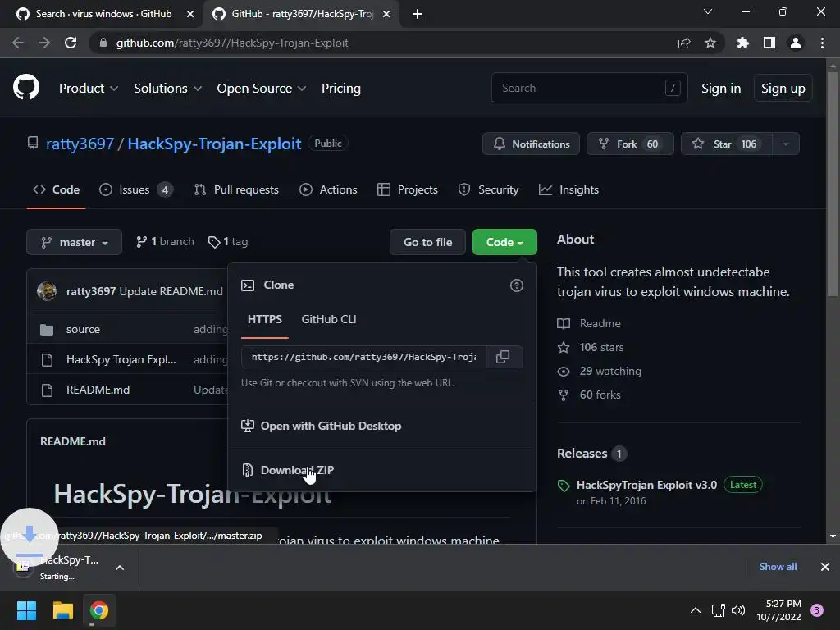Screen dimensions: 840x630
Task: Toggle the Chrome side panel icon
Action: [x=769, y=43]
